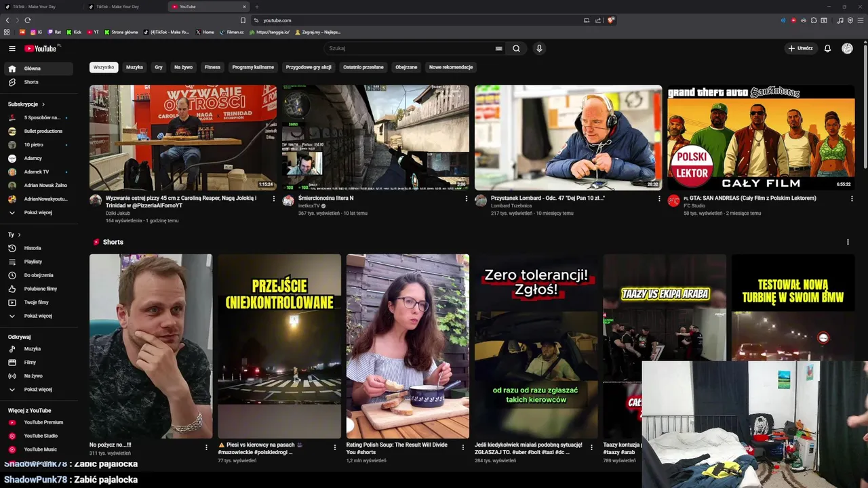Select the Programy kulinarne chip
The image size is (868, 488).
pyautogui.click(x=253, y=67)
